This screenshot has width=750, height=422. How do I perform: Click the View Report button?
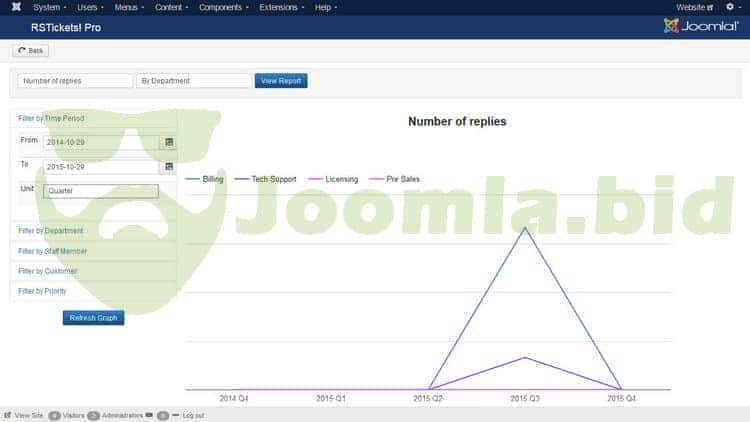(281, 81)
